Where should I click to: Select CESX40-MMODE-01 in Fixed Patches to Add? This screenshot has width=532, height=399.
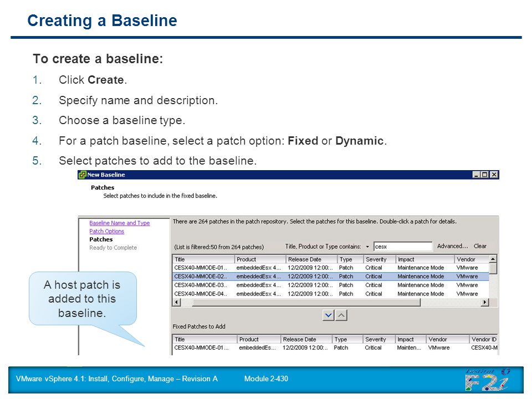pyautogui.click(x=335, y=348)
